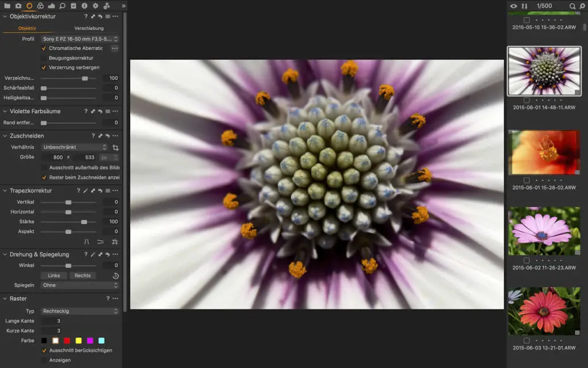Collapse the Zuschneiden panel
The width and height of the screenshot is (588, 368).
pos(5,136)
